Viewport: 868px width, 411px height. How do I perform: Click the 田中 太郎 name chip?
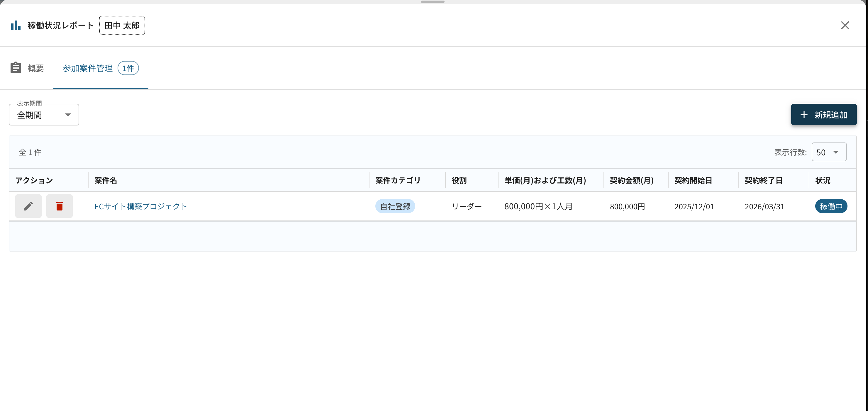point(122,25)
